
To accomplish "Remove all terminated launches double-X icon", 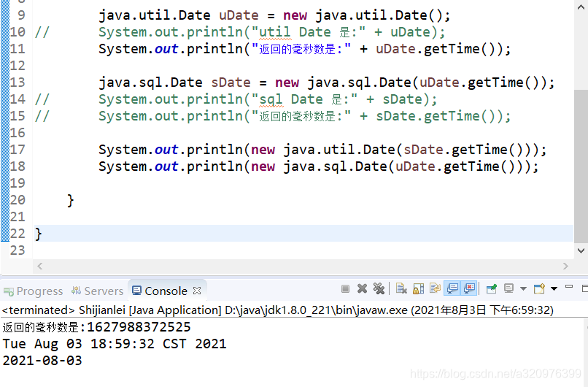I will pos(379,288).
